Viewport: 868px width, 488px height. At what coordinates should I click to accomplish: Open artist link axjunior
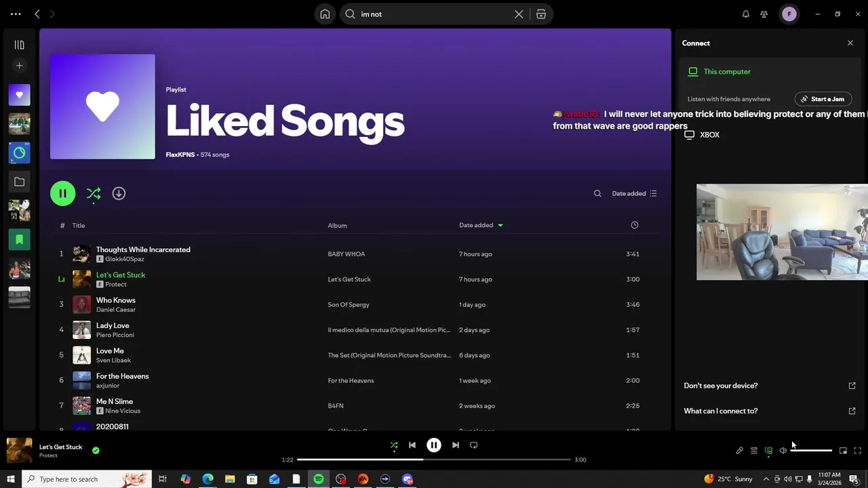tap(108, 386)
